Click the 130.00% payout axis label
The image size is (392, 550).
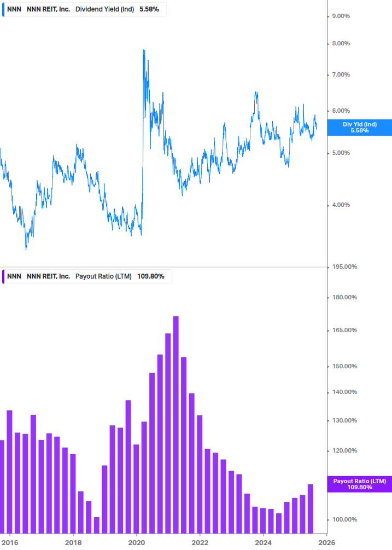click(344, 420)
